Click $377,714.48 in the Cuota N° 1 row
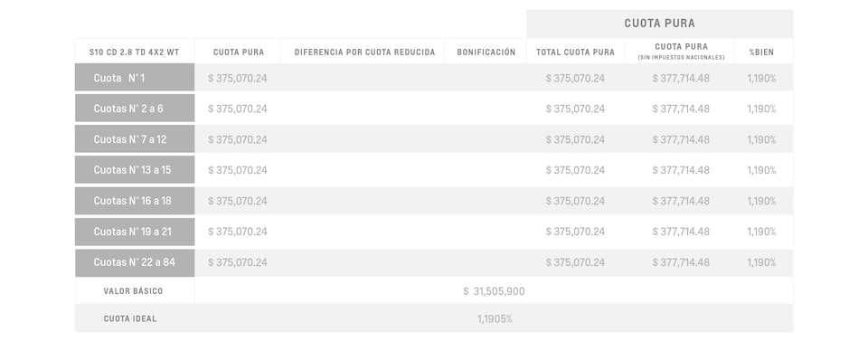Viewport: 868px width, 342px height. [x=681, y=78]
